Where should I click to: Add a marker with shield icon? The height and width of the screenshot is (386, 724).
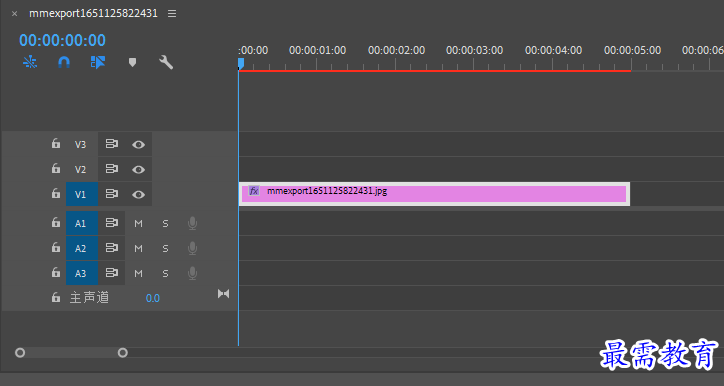(x=133, y=62)
